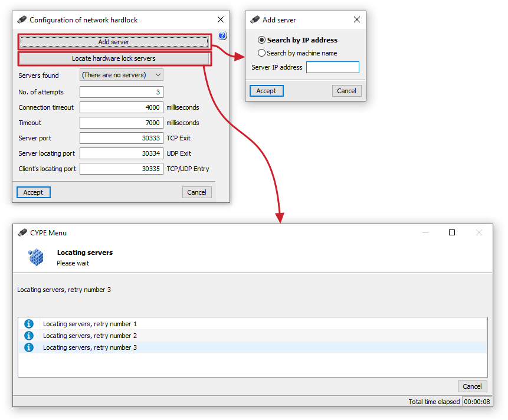The height and width of the screenshot is (420, 508).
Task: Select 'Locating servers, retry number 2' row
Action: coord(253,336)
